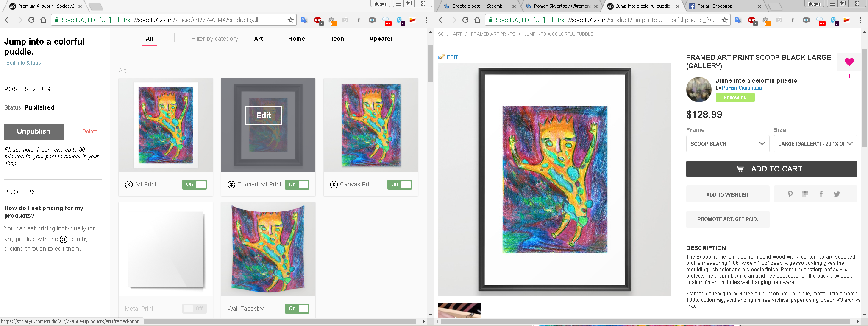Click the product page horizontal scrollbar

pos(644,322)
